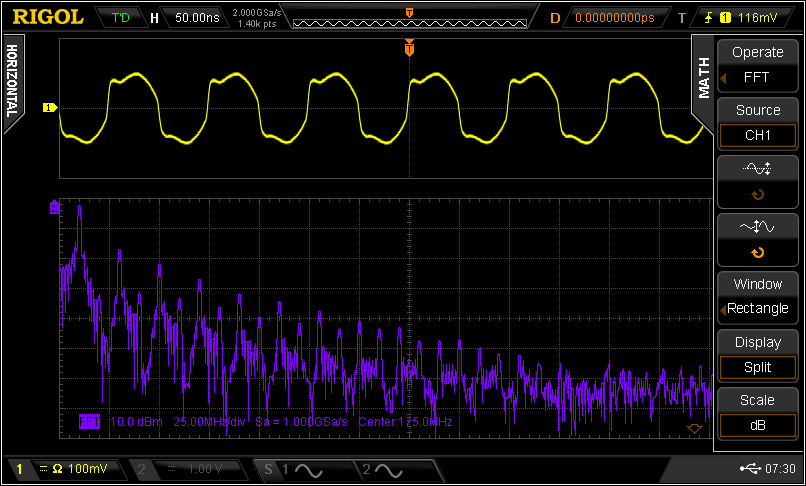The height and width of the screenshot is (486, 806).
Task: Click the USB connection icon
Action: pyautogui.click(x=751, y=469)
